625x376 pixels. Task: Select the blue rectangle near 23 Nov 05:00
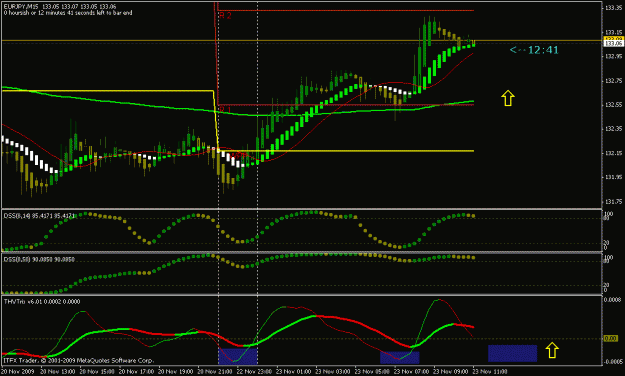pyautogui.click(x=399, y=357)
